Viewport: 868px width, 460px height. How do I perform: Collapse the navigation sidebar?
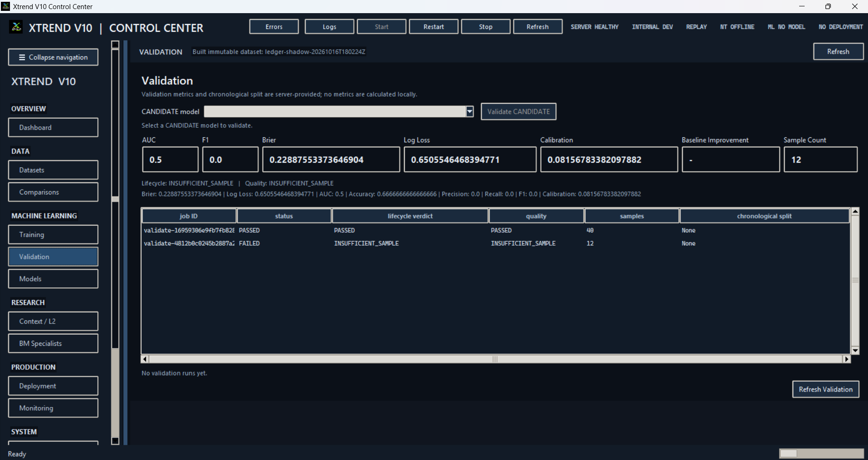pyautogui.click(x=53, y=57)
